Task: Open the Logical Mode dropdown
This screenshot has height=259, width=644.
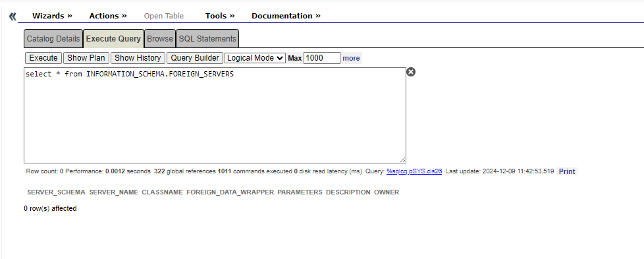Action: coord(255,58)
